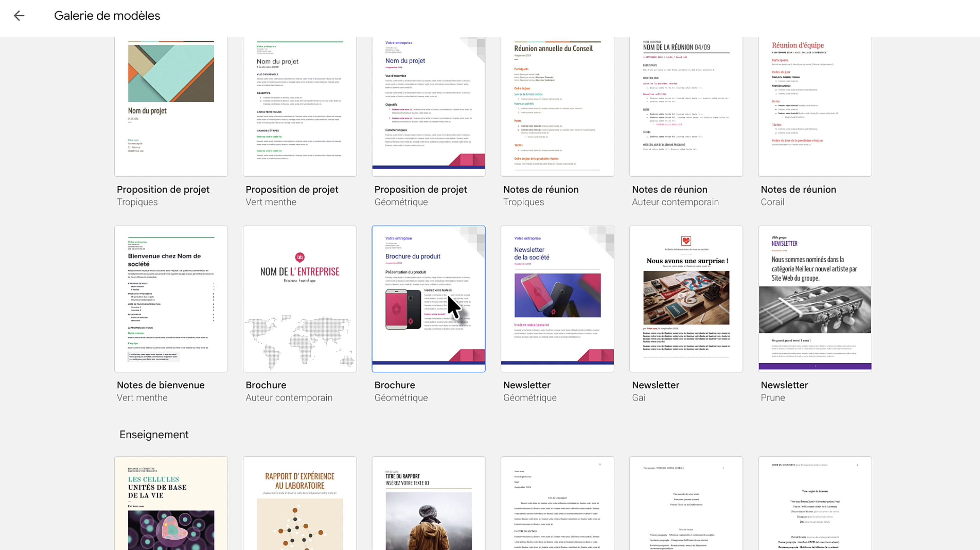Click the back arrow icon

[x=19, y=16]
